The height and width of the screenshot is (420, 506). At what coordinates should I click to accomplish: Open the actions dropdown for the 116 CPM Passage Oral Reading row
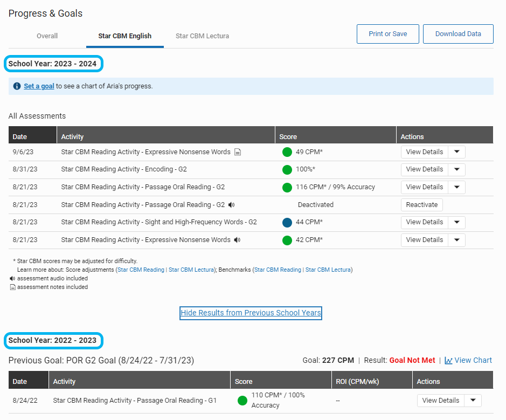[x=456, y=187]
